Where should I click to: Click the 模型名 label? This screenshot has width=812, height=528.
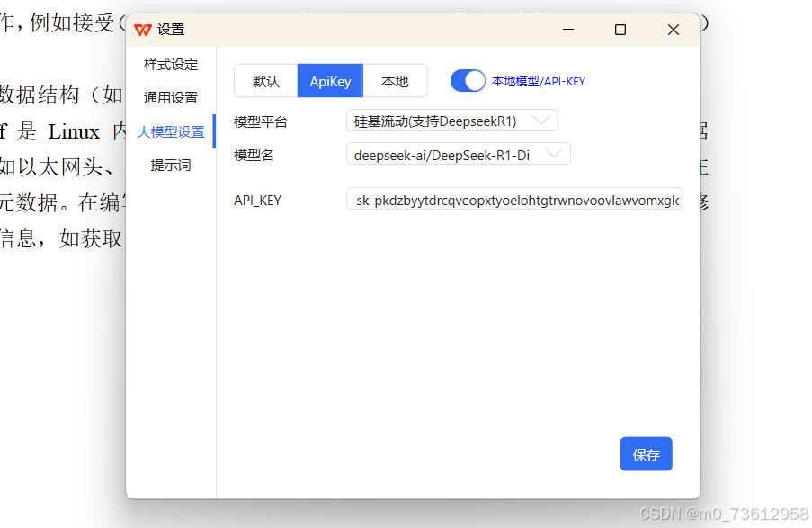click(x=254, y=156)
